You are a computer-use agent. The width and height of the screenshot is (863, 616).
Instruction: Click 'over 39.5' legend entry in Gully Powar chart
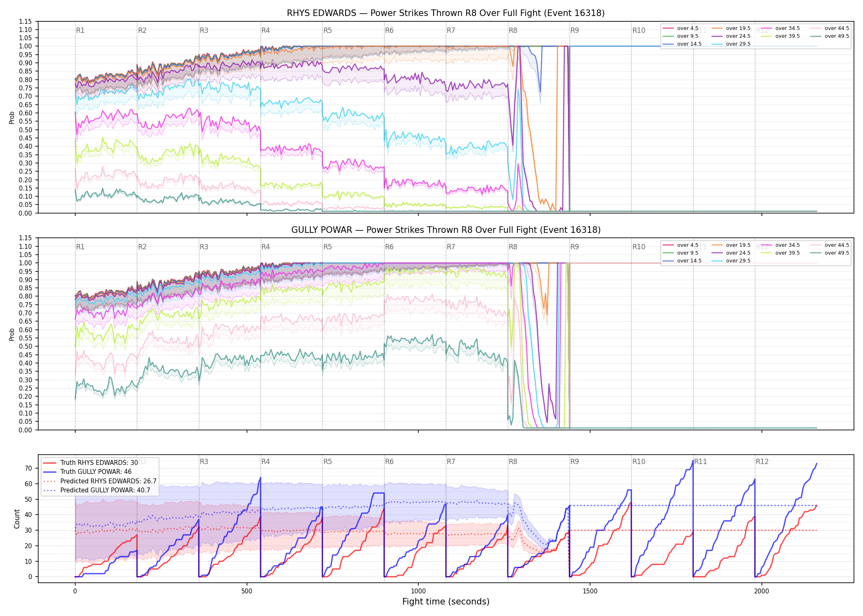[x=780, y=253]
